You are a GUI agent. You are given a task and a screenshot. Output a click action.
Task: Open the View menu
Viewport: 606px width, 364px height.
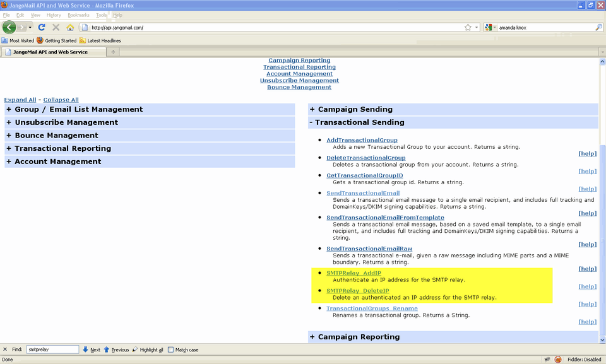click(35, 15)
